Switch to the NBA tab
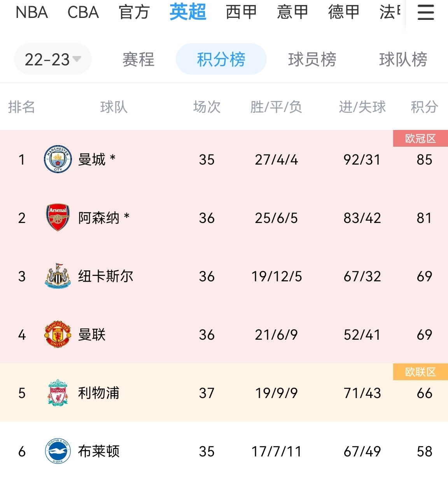 click(31, 12)
